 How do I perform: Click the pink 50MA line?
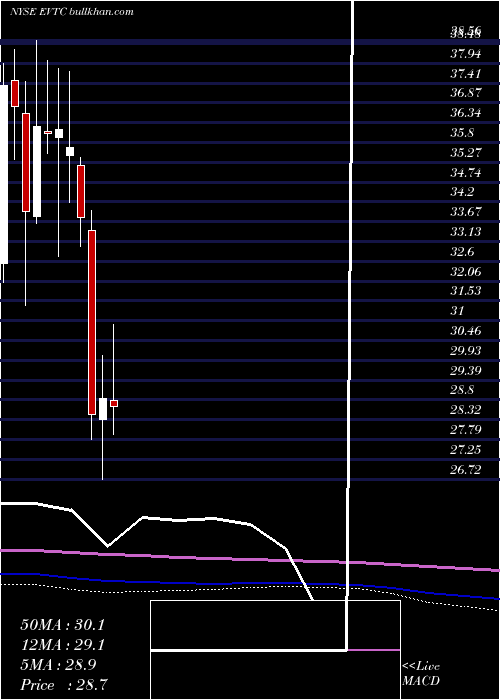click(x=250, y=559)
